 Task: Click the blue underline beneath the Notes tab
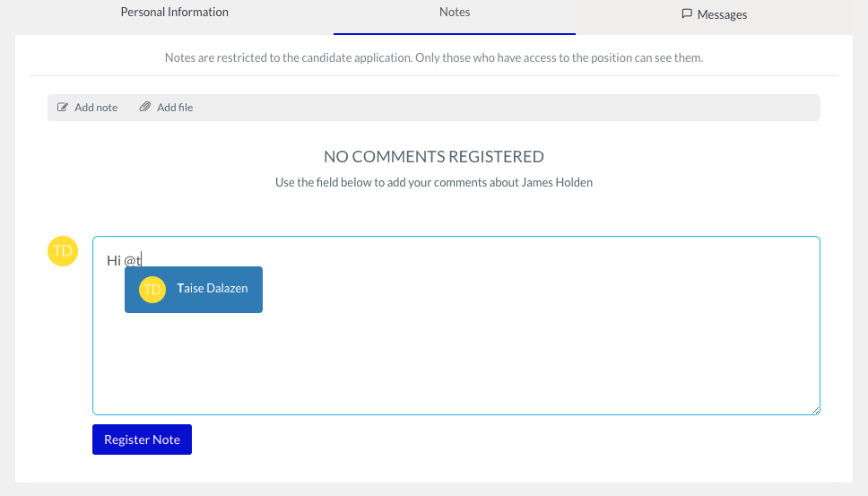[x=455, y=34]
